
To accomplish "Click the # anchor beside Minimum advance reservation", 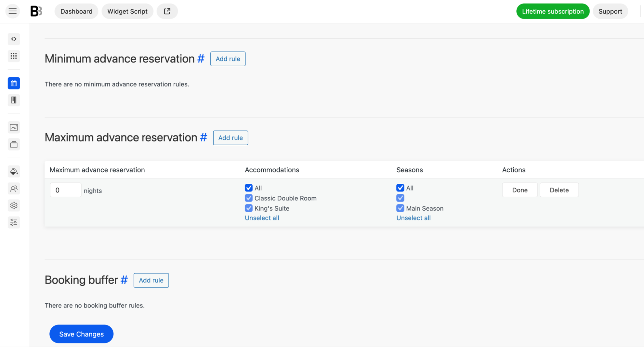I will [201, 59].
